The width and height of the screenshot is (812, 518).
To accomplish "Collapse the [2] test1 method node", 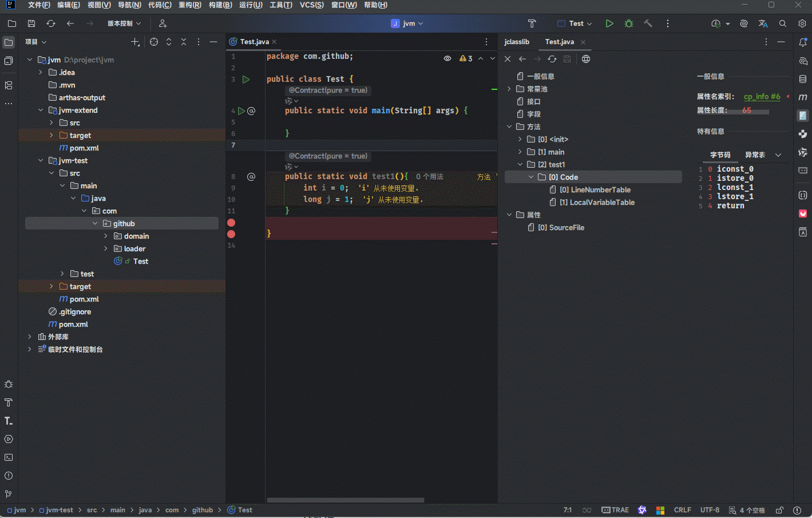I will click(520, 165).
